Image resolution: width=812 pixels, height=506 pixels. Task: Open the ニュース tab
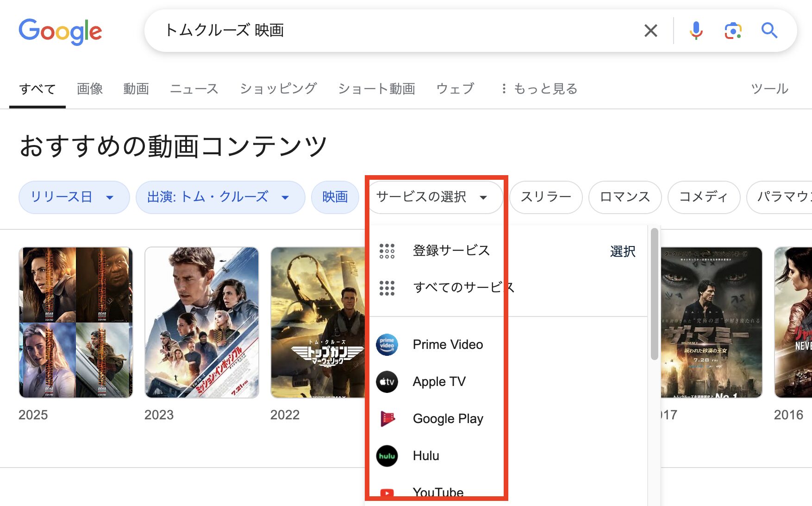(194, 89)
